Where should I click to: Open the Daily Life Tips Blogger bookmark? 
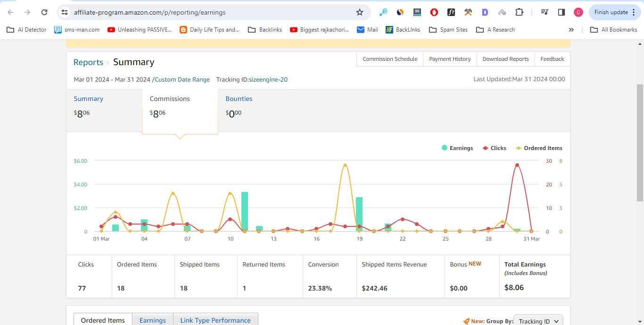click(x=210, y=30)
